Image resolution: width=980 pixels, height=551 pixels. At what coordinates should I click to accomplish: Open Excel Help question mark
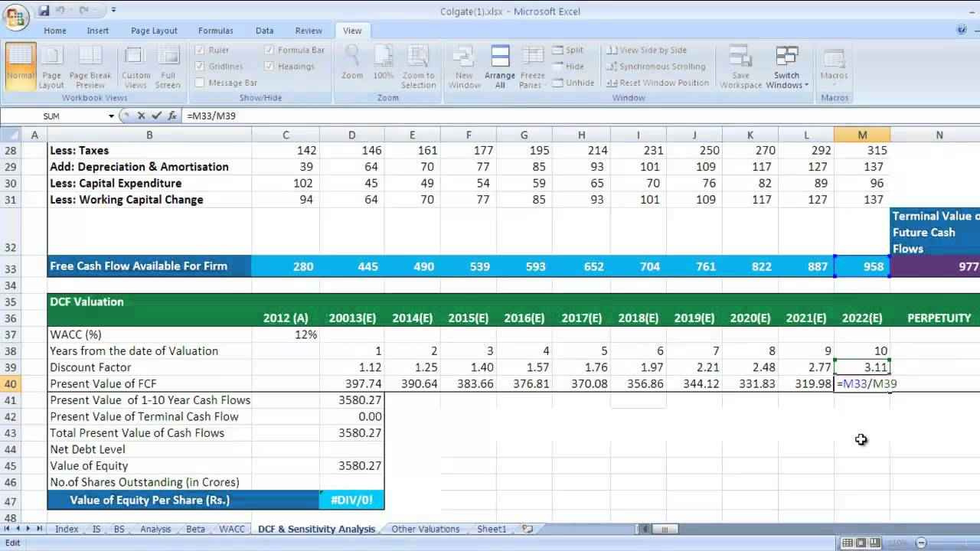coord(962,31)
